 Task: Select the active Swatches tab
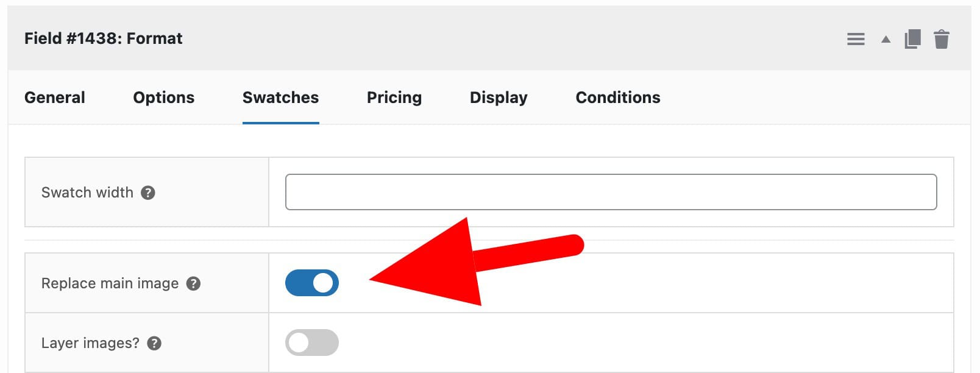(280, 98)
